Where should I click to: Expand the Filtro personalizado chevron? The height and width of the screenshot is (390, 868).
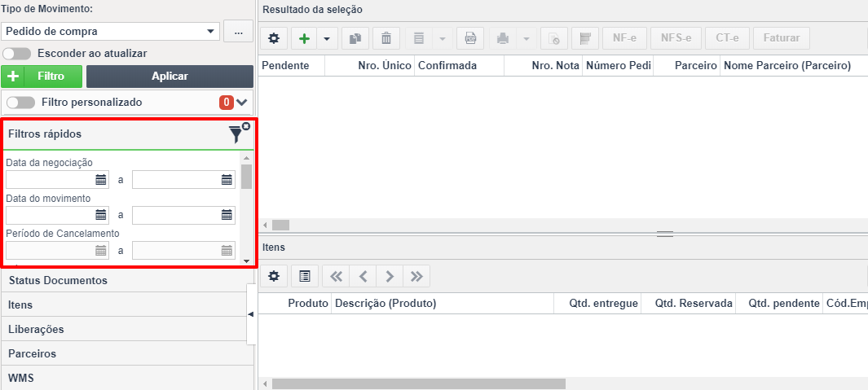click(x=242, y=103)
